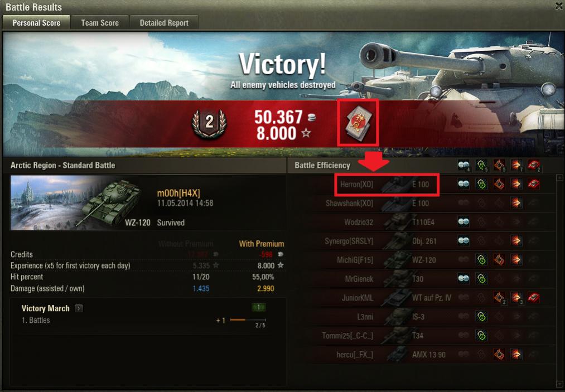Click the spotted icon in Wodzio32 row

463,221
